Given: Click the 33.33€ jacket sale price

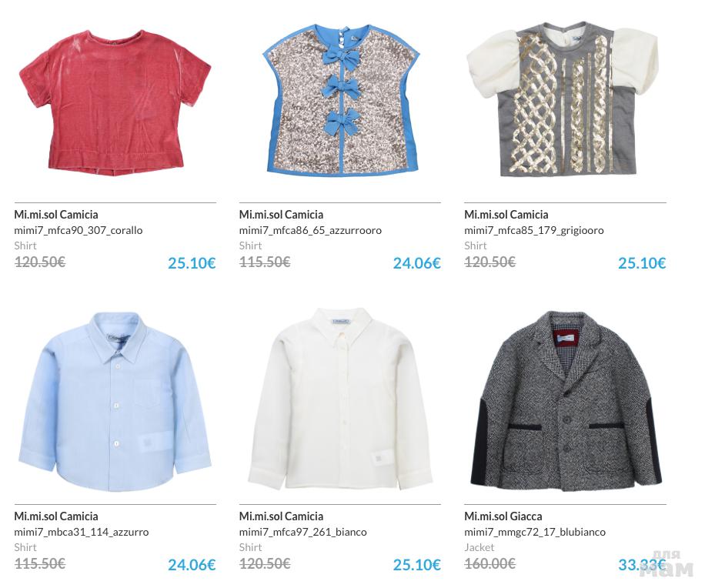Looking at the screenshot, I should (642, 565).
